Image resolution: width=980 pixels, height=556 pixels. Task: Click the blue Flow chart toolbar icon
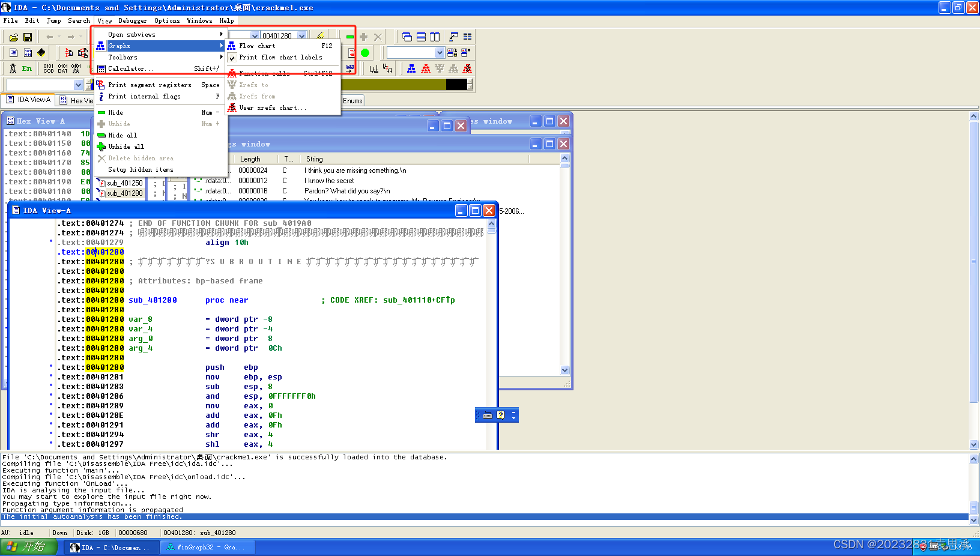point(411,68)
